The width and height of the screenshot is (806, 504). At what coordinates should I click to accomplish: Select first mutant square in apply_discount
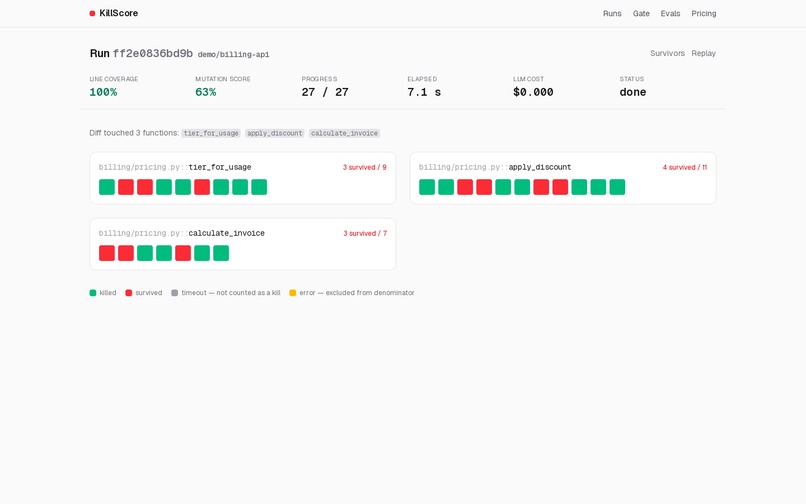(427, 187)
